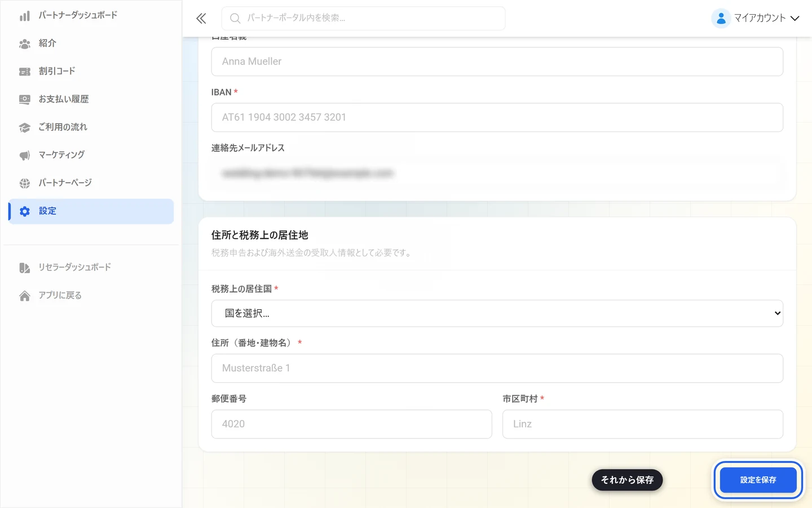Collapse sidebar with double chevron icon
The height and width of the screenshot is (508, 812).
click(201, 19)
